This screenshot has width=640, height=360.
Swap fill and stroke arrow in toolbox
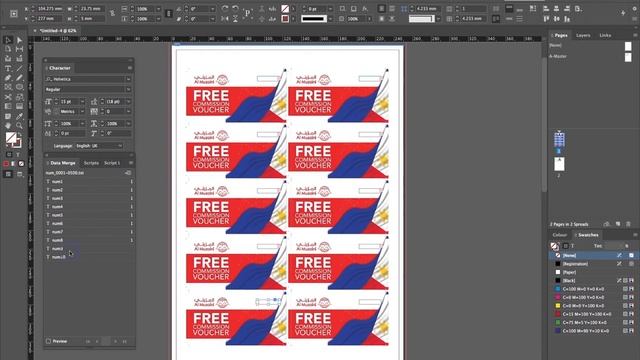(19, 135)
